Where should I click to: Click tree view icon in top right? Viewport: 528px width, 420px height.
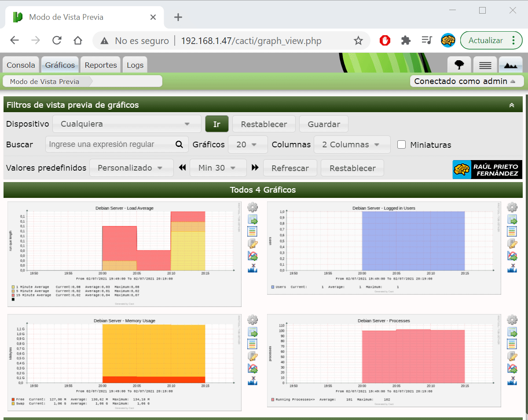459,65
